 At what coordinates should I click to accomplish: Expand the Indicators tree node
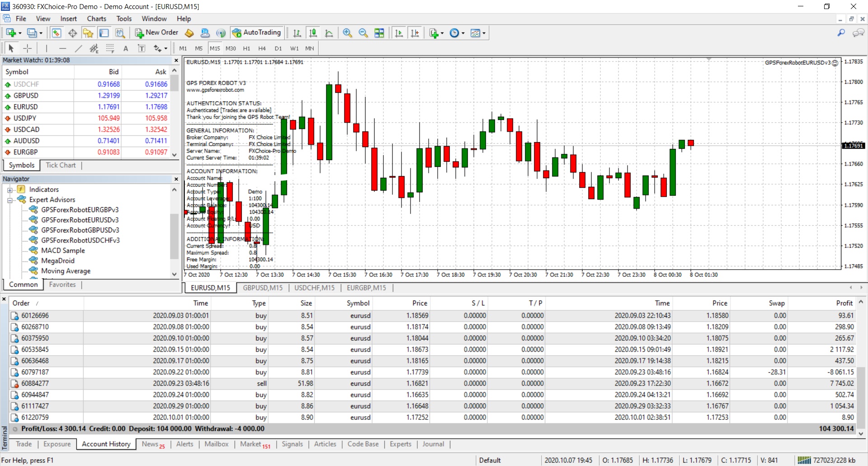tap(9, 190)
